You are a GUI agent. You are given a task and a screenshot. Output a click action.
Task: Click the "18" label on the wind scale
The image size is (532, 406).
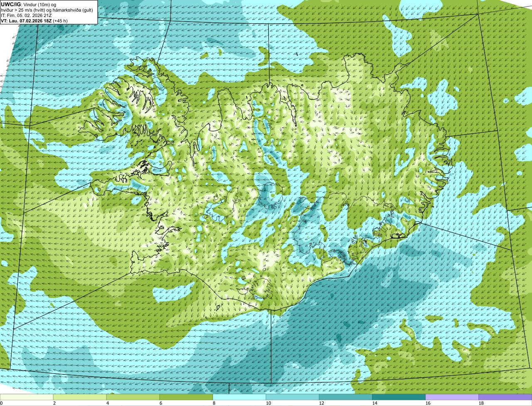(481, 403)
